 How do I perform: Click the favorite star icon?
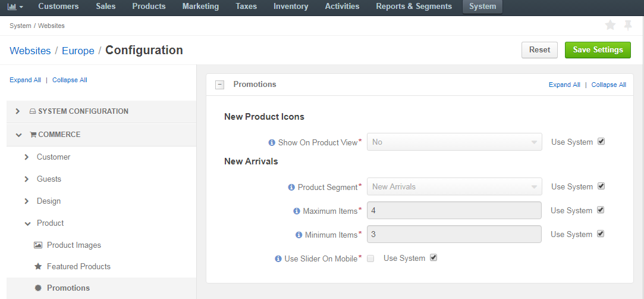point(610,26)
